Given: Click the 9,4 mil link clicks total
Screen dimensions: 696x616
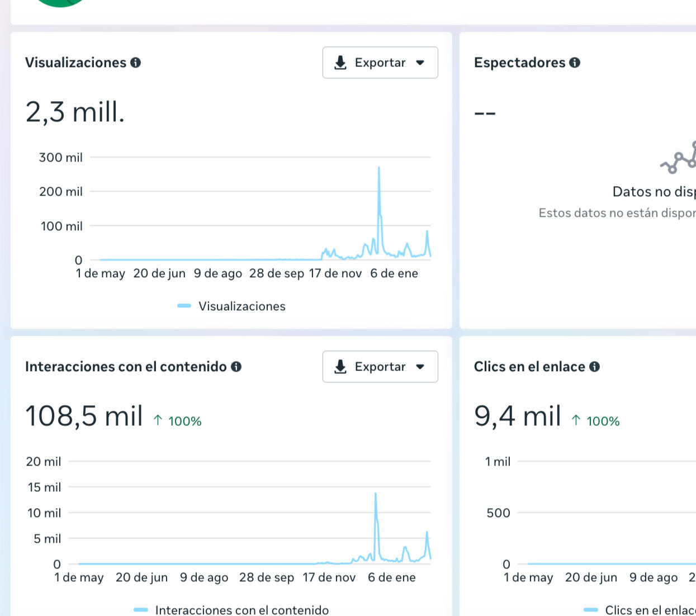Looking at the screenshot, I should pos(517,416).
